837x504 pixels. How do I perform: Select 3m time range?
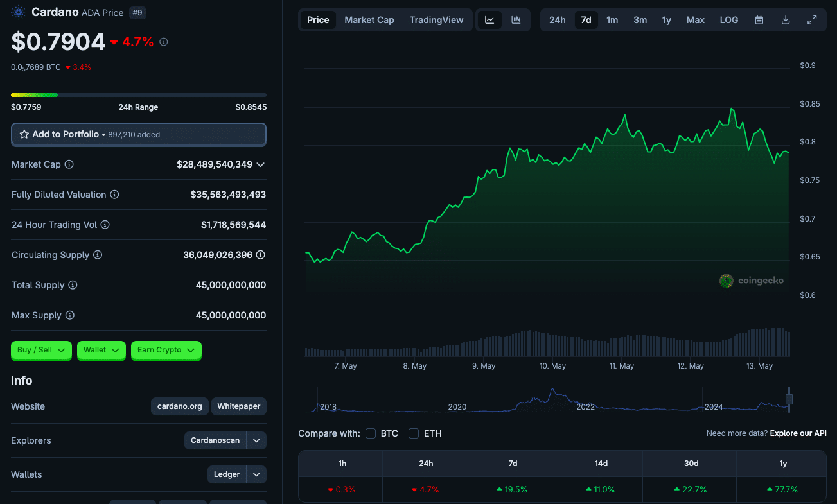(x=640, y=20)
